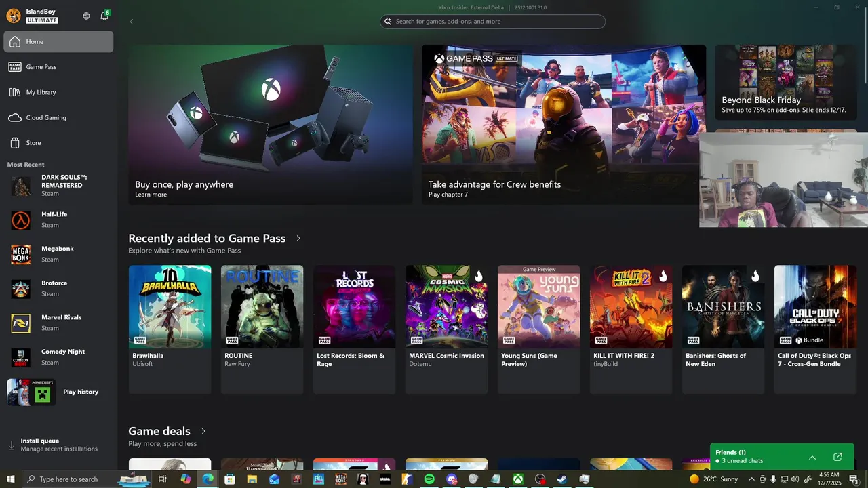
Task: Open Banishers: Ghosts of New Eden card
Action: pos(723,329)
